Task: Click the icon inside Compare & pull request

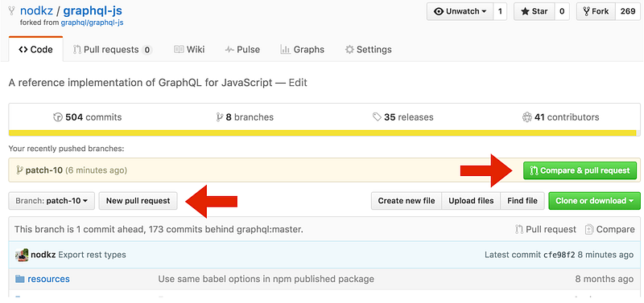Action: [x=534, y=170]
